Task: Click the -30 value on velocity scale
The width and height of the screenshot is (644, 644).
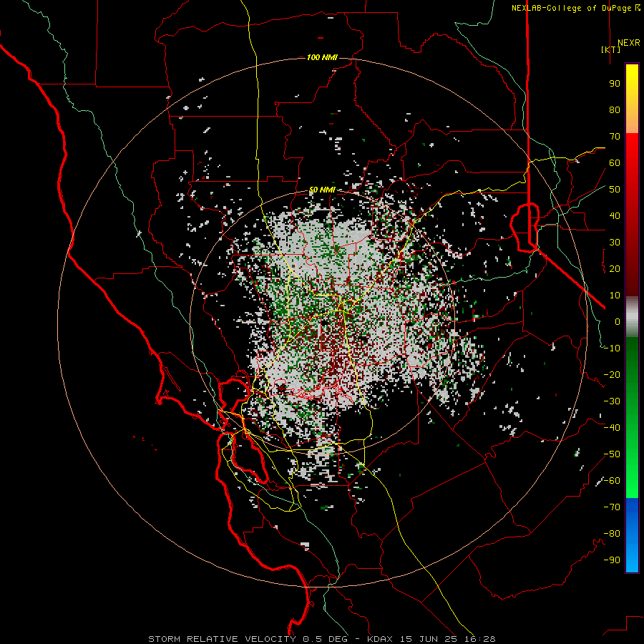Action: [612, 401]
